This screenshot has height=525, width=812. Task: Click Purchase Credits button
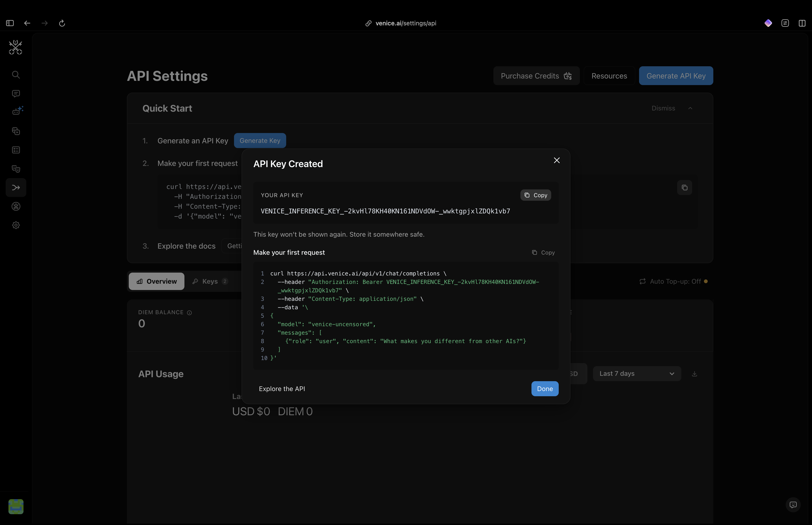pos(536,76)
